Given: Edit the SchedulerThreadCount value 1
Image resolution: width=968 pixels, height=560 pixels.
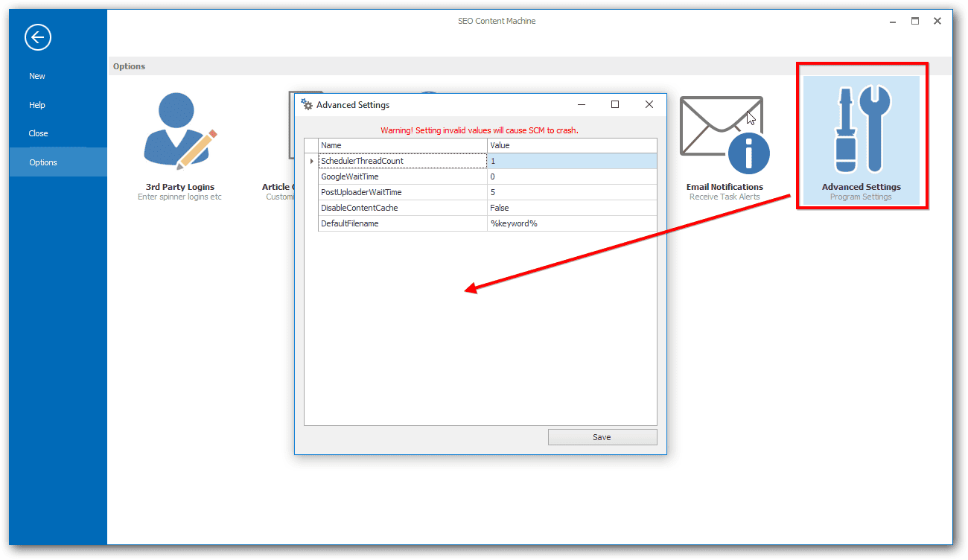Looking at the screenshot, I should (x=572, y=161).
